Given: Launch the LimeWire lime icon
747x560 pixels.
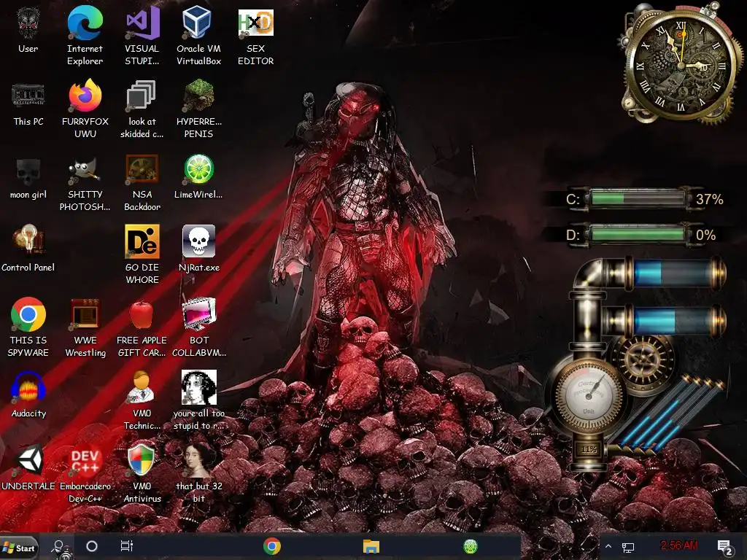Looking at the screenshot, I should point(198,169).
